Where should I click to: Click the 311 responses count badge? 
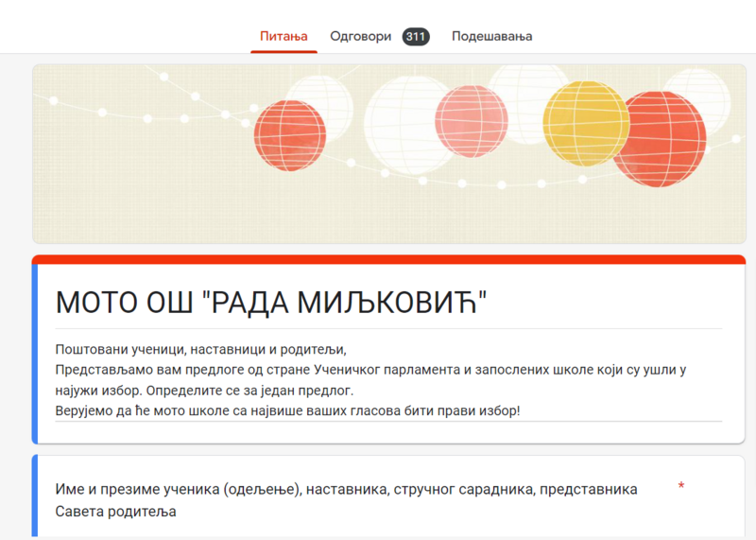[x=416, y=37]
